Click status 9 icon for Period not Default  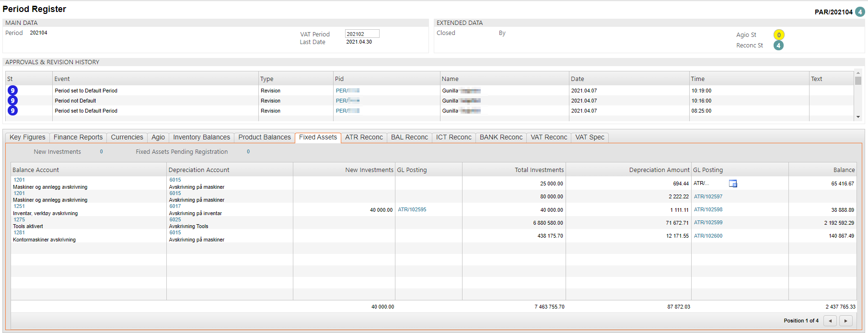tap(13, 101)
